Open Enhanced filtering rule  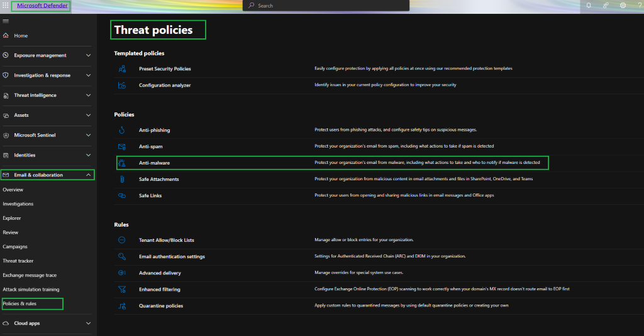pos(160,290)
